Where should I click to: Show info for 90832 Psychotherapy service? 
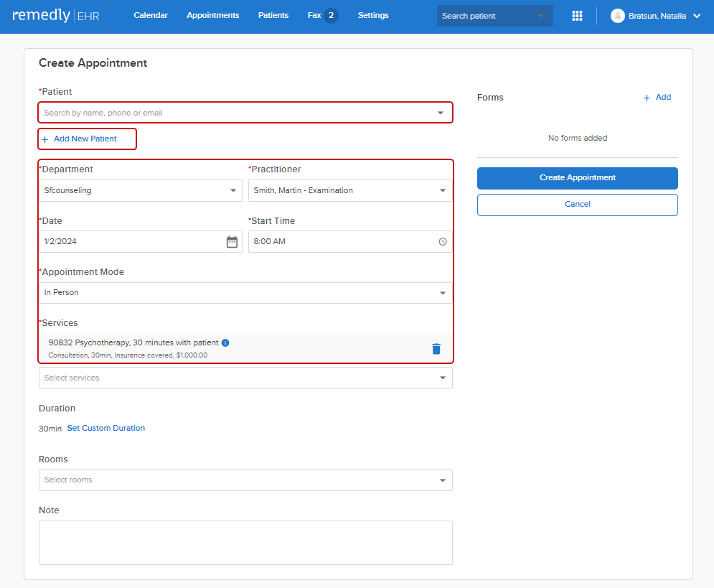click(x=225, y=342)
